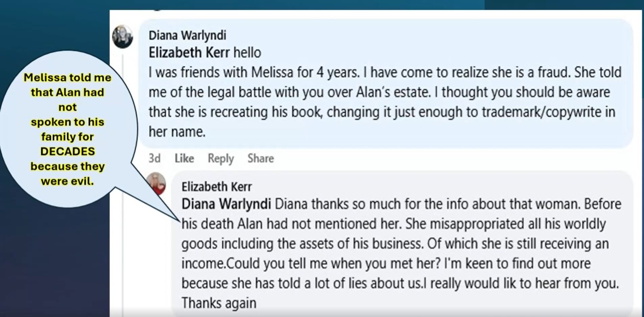
Task: Click the word DECADES in the bubble
Action: (68, 151)
